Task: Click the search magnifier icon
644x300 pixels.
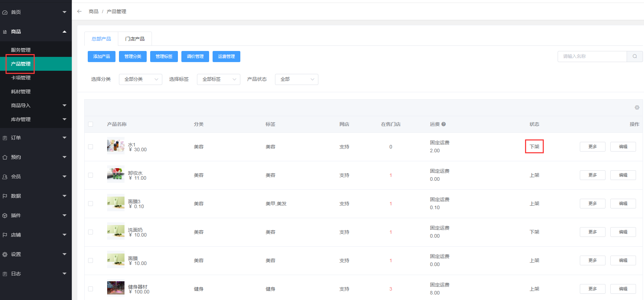Action: pyautogui.click(x=635, y=57)
